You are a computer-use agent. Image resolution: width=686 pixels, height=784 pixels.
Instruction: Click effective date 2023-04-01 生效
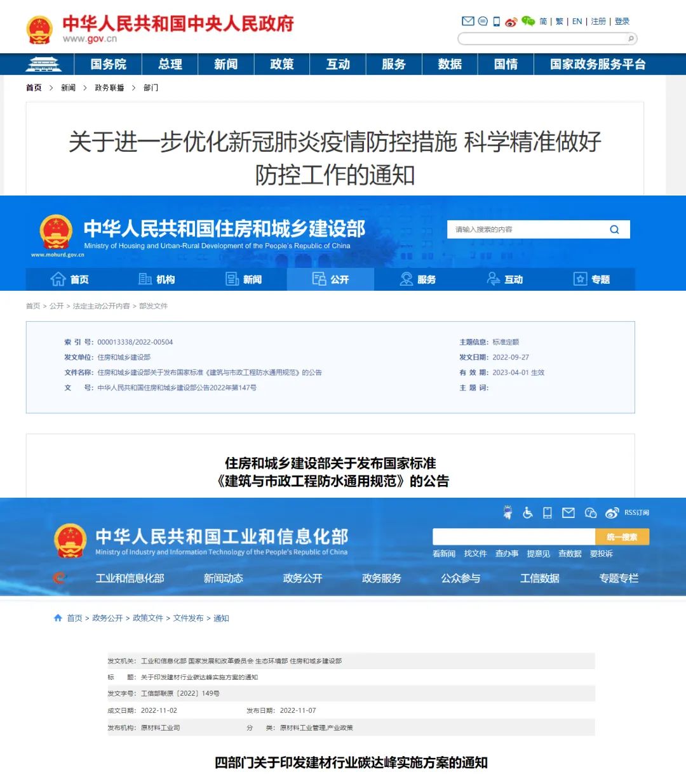[518, 373]
